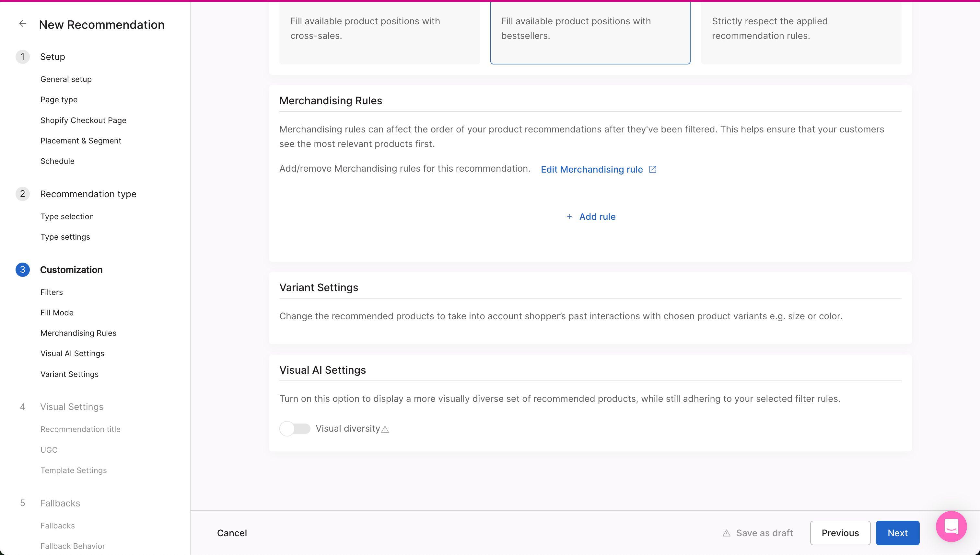Screen dimensions: 980x555
Task: Open the Fill Mode sidebar item
Action: 57,312
